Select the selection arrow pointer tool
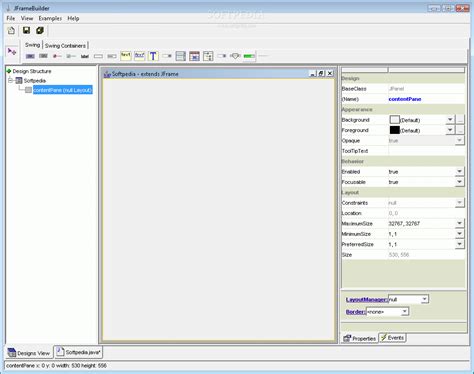Viewport: 474px width, 374px height. (12, 51)
